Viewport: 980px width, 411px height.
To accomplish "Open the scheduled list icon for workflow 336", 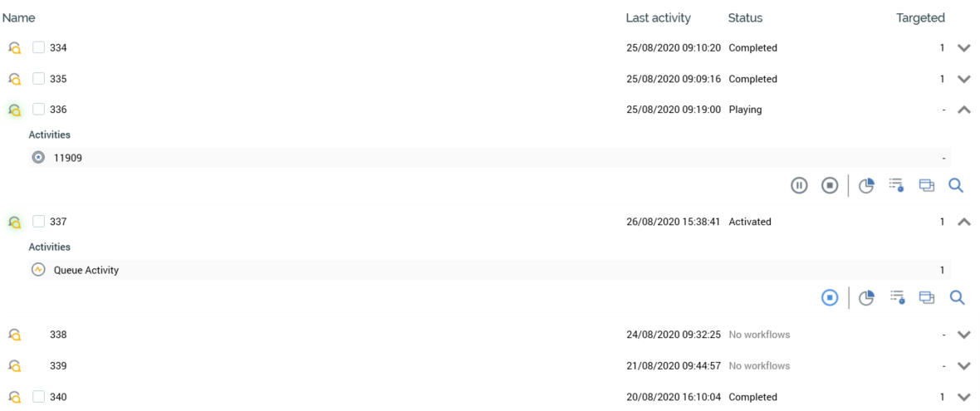I will (897, 186).
